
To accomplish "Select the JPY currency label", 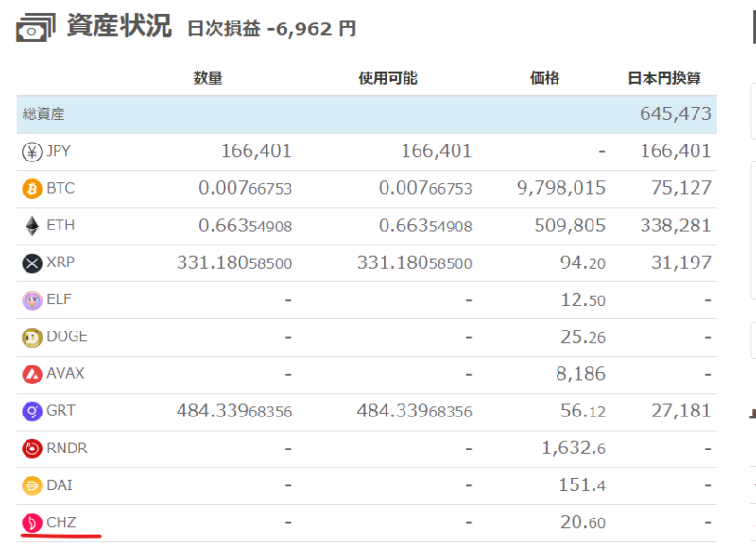I will (59, 151).
